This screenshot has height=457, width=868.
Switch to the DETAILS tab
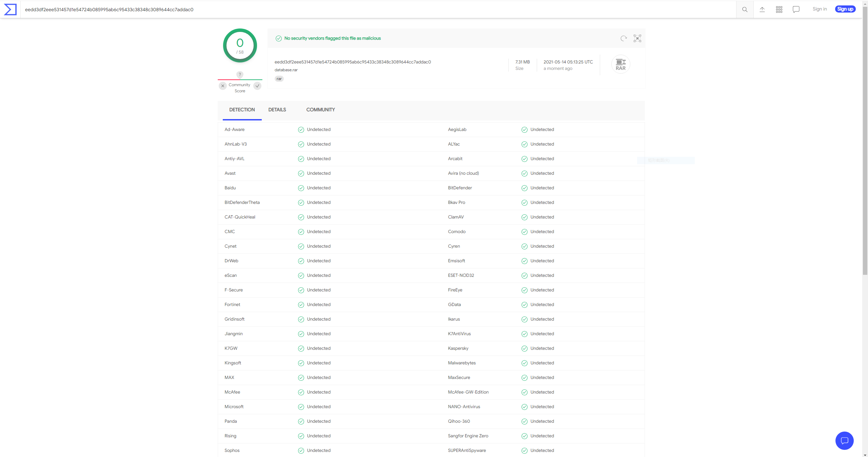(277, 110)
